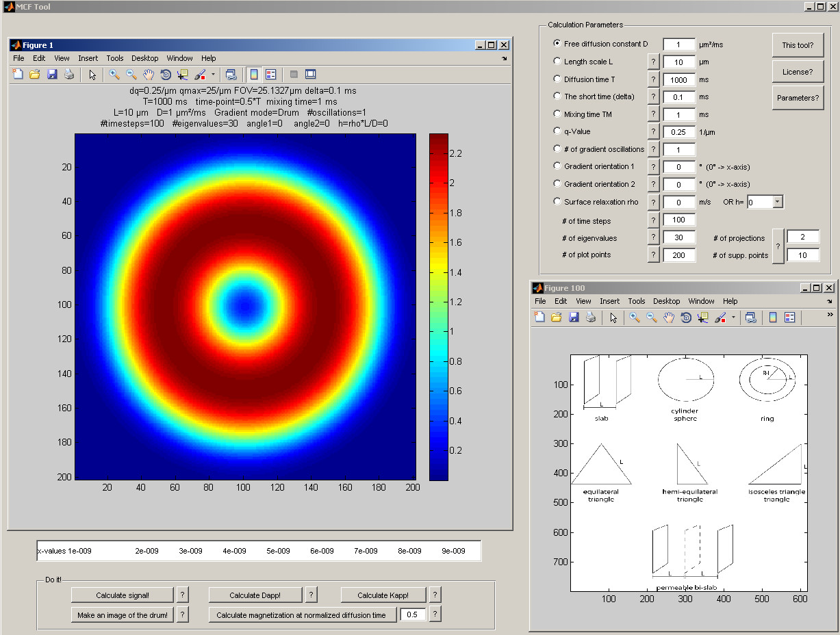Click 'Make an image of the drum!' button
The image size is (840, 635).
pyautogui.click(x=123, y=614)
